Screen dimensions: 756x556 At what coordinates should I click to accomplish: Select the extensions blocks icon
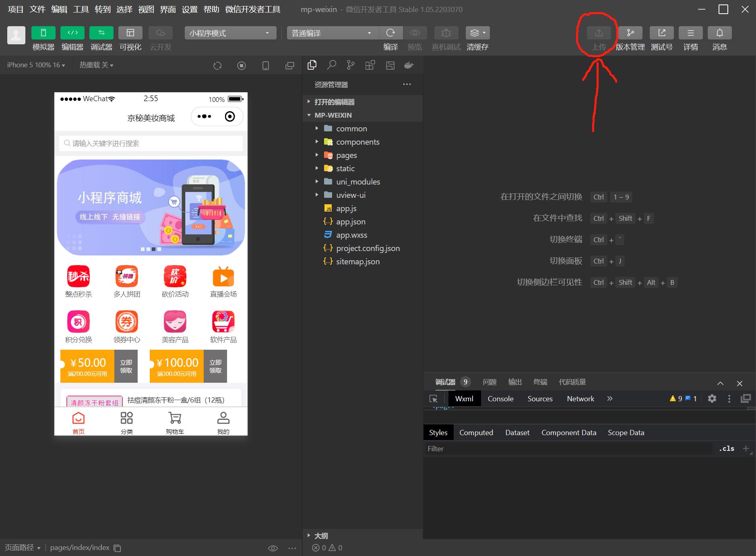click(370, 65)
